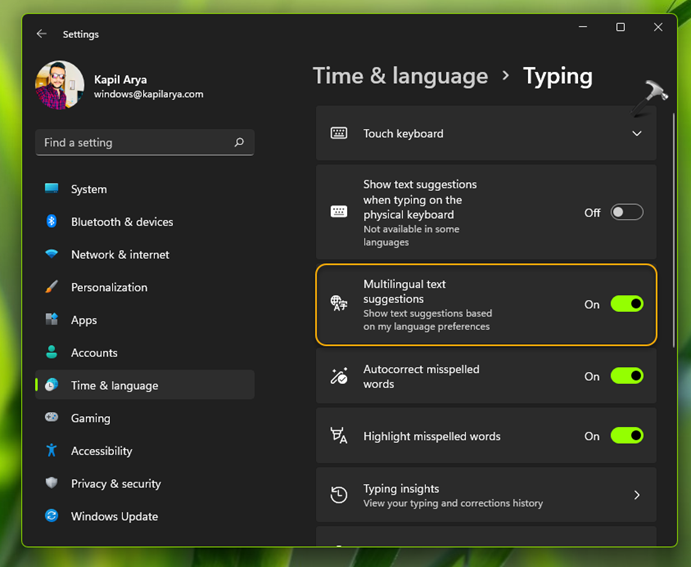Expand the Touch keyboard section chevron
The image size is (691, 567).
637,134
